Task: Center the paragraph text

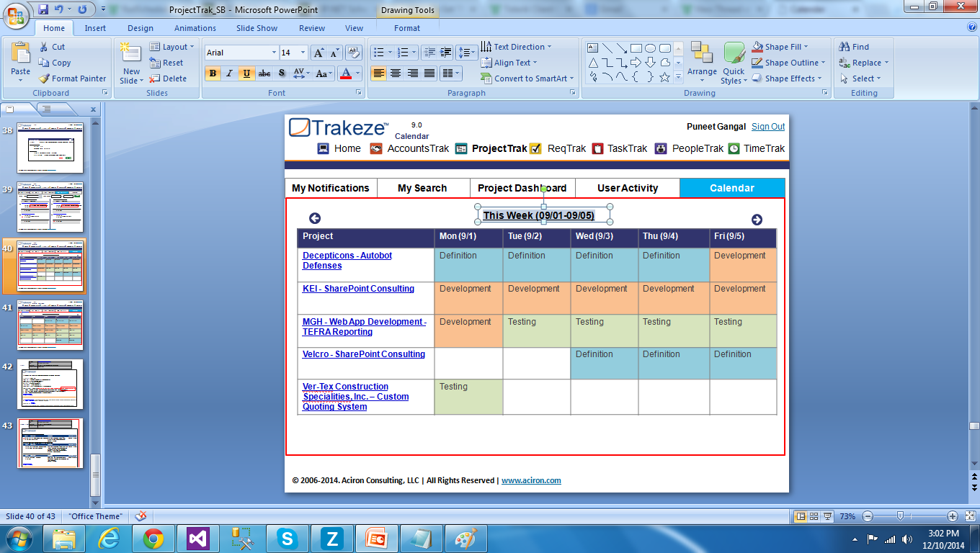Action: click(396, 73)
